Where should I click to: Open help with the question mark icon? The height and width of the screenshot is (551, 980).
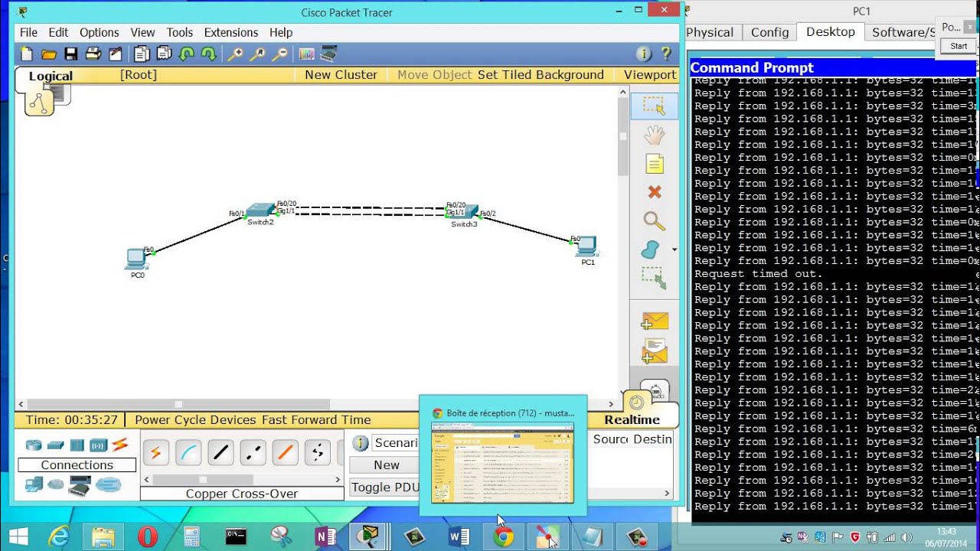click(666, 54)
